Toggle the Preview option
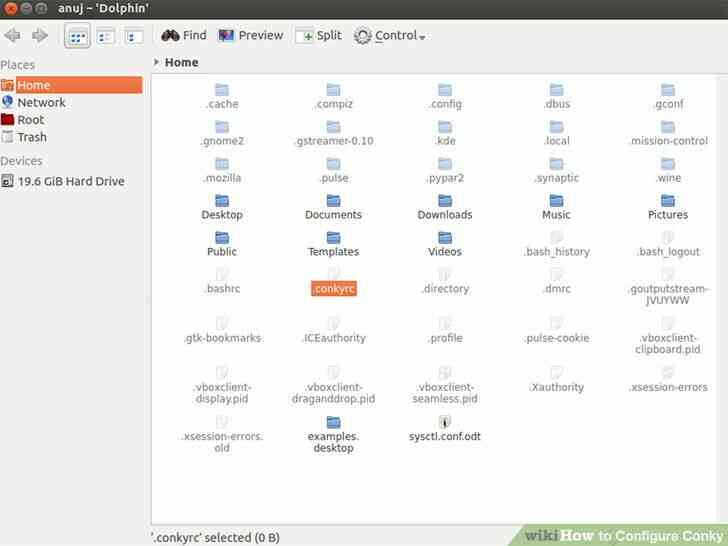 pos(251,35)
